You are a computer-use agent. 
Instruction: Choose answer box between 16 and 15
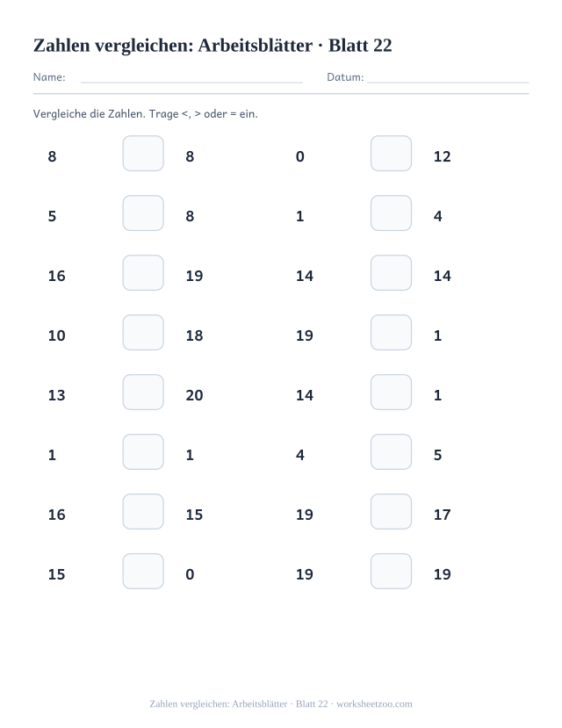[x=143, y=512]
